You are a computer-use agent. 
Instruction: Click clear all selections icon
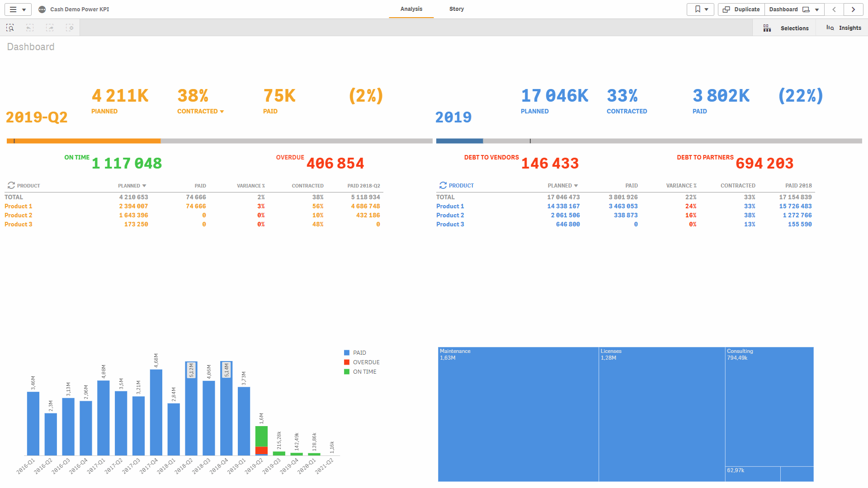click(x=70, y=28)
